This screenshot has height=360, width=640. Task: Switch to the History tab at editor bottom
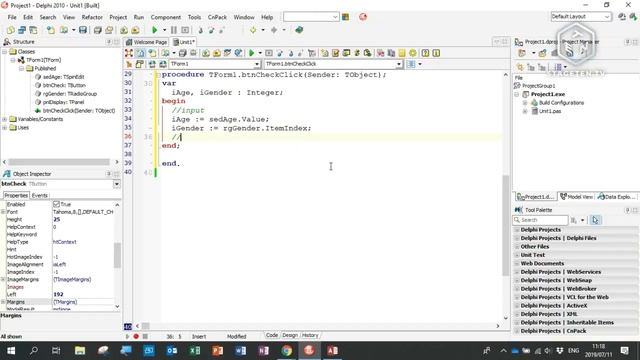[310, 335]
